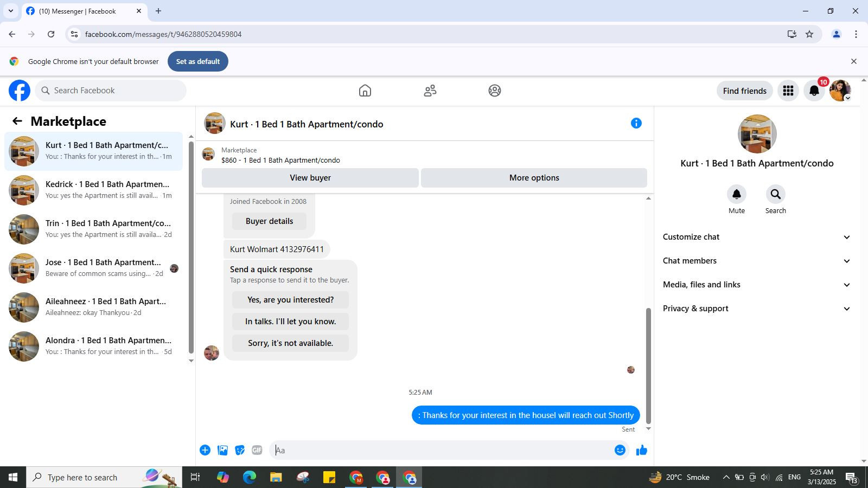
Task: Click the More options button
Action: [534, 178]
